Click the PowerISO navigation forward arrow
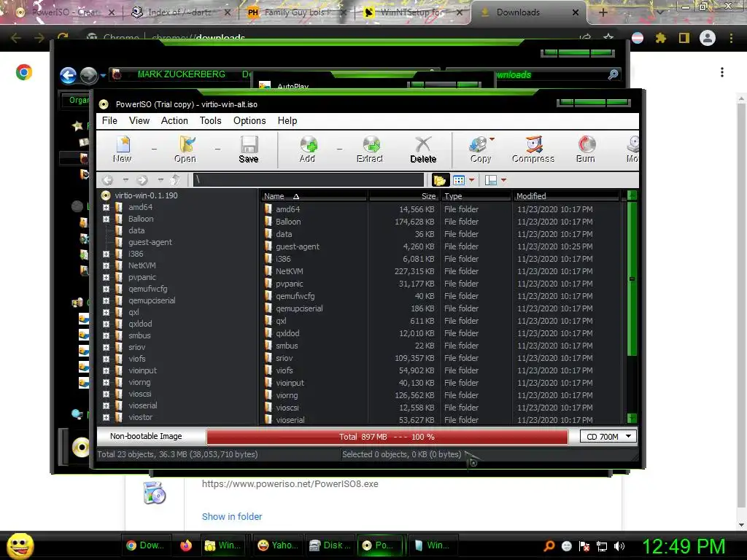The image size is (747, 560). (x=142, y=180)
